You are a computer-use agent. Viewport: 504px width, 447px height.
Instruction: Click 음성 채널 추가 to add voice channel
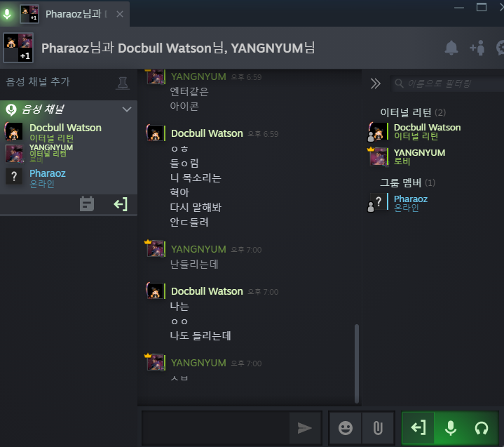(38, 81)
